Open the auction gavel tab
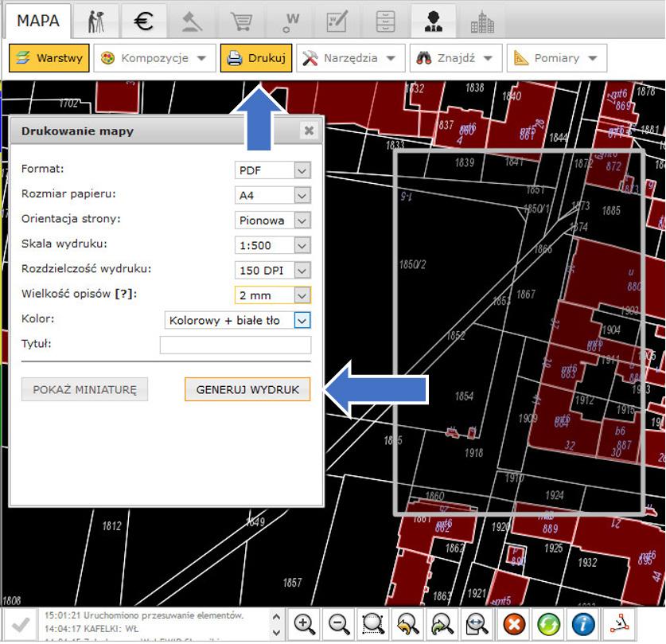The image size is (666, 644). pos(192,21)
